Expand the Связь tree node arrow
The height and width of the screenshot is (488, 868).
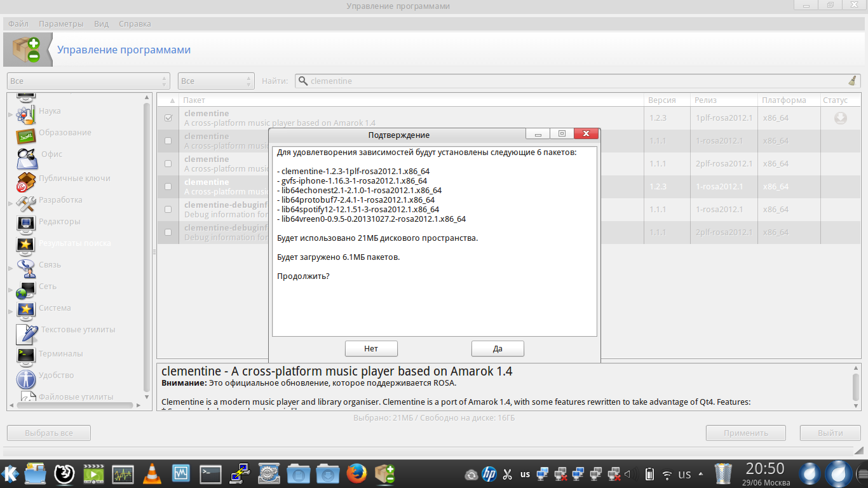(x=10, y=268)
